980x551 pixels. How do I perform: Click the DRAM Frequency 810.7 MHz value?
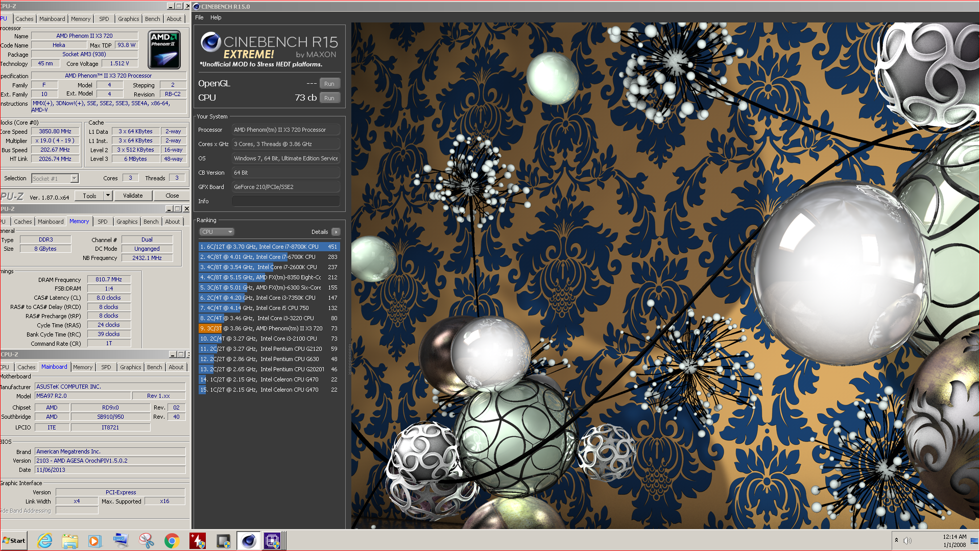pos(109,279)
